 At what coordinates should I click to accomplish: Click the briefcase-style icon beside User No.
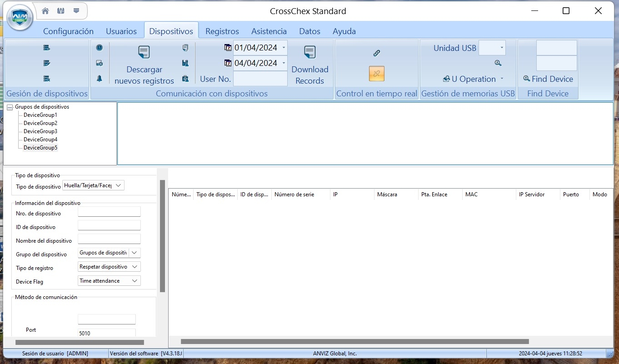185,79
